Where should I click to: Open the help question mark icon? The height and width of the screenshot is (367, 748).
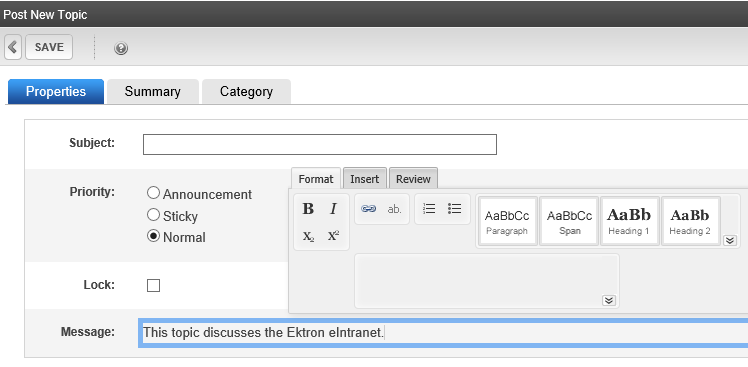121,48
